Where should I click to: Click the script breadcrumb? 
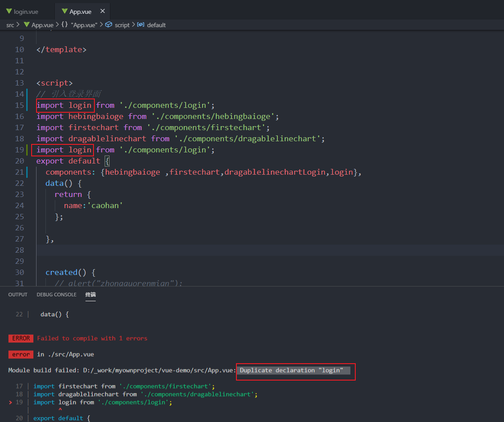122,25
